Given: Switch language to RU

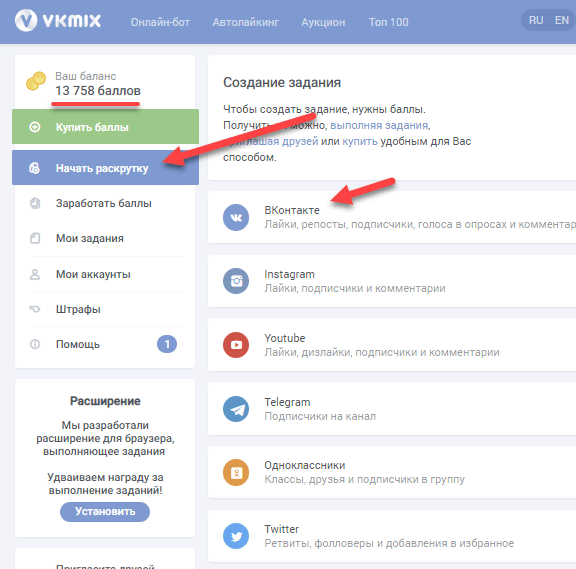Looking at the screenshot, I should coord(536,20).
